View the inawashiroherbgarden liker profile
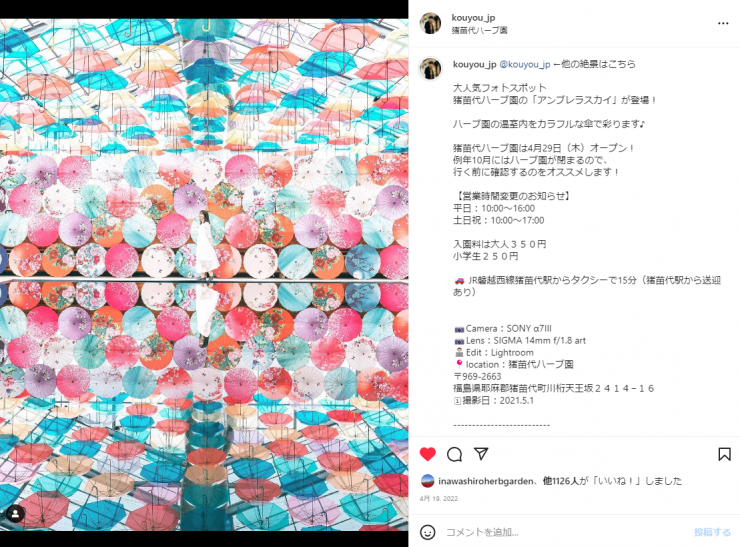 (x=486, y=481)
